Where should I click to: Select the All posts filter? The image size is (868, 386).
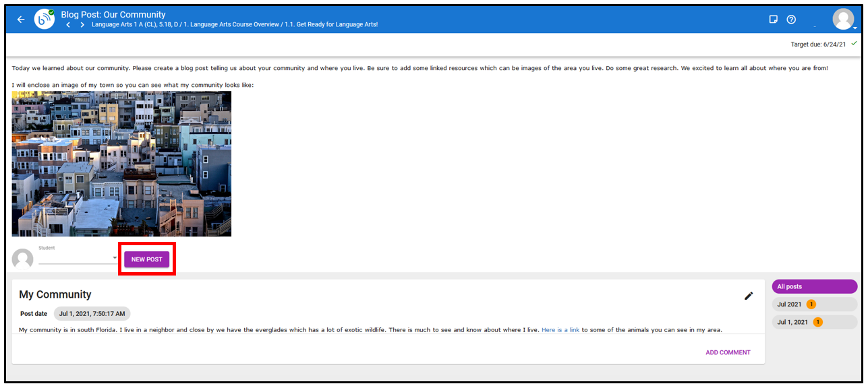coord(814,286)
